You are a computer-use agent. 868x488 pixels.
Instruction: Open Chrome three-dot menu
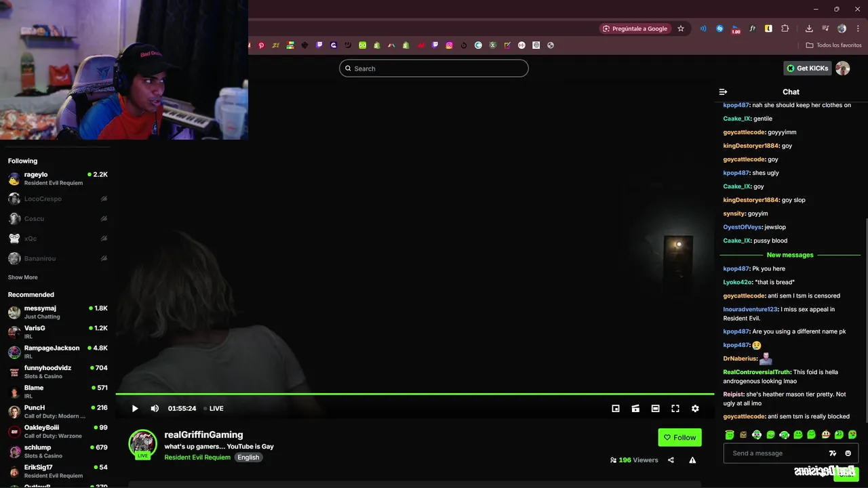[x=858, y=28]
